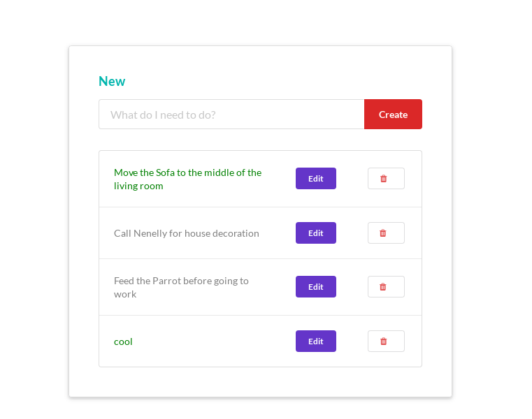Click trash icon for 'Call Nenelly' todo
This screenshot has width=532, height=419.
pos(386,233)
